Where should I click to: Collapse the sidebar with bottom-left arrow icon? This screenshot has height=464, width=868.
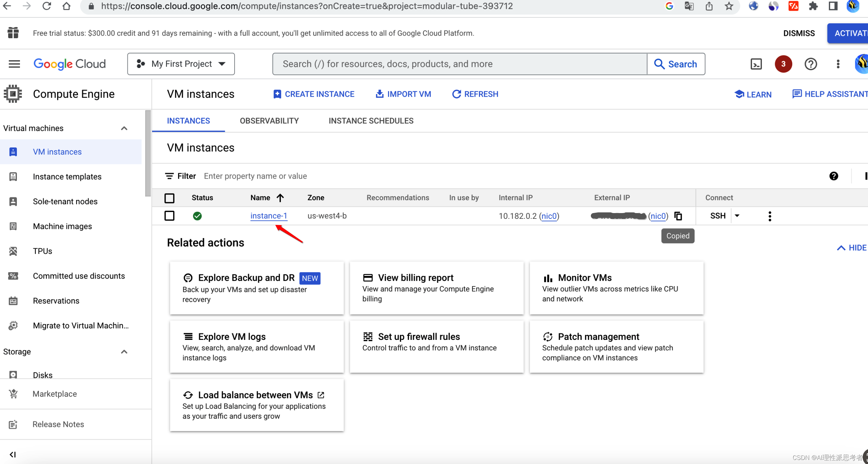[13, 454]
